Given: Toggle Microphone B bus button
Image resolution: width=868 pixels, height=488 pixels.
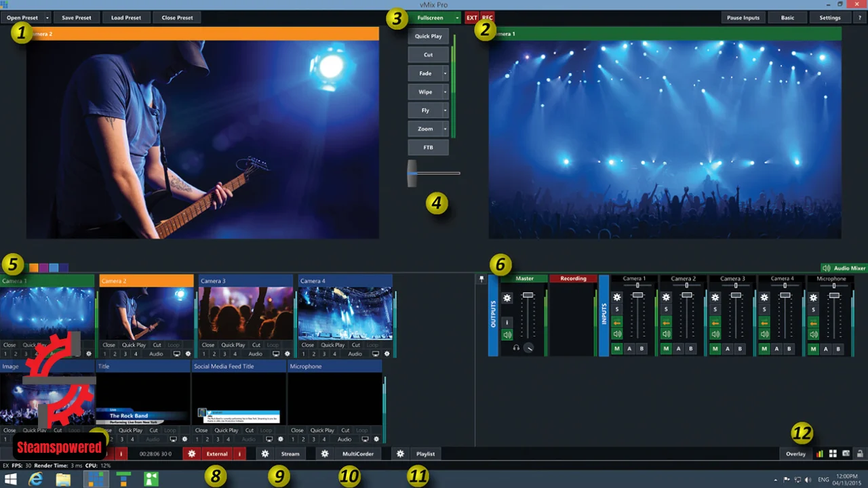Looking at the screenshot, I should pyautogui.click(x=839, y=348).
